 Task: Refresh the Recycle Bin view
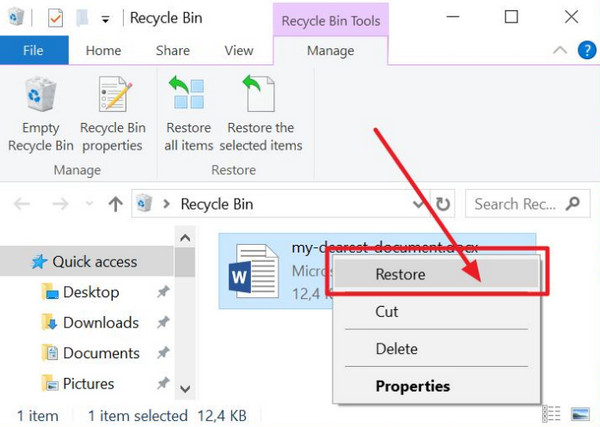point(443,204)
